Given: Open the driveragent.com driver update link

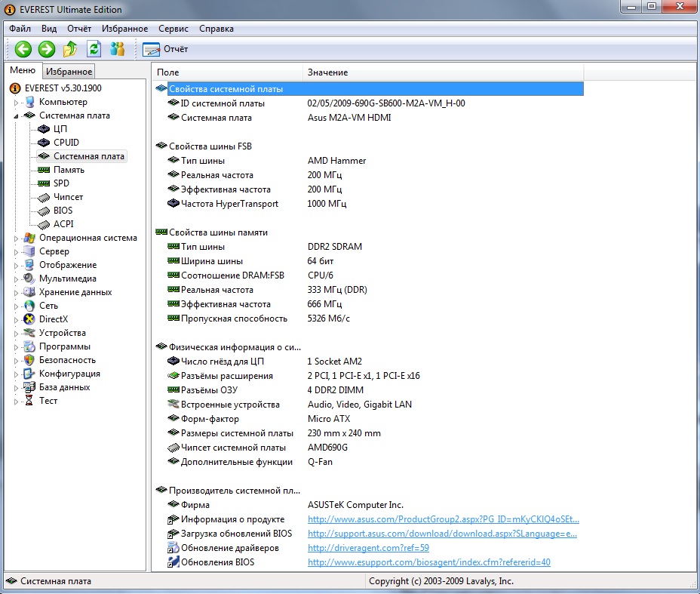Looking at the screenshot, I should coord(368,548).
